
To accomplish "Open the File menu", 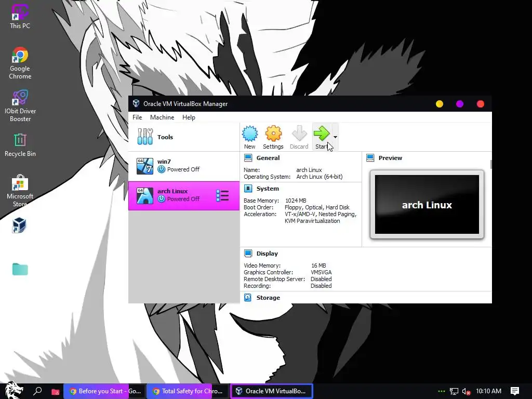I will 137,117.
